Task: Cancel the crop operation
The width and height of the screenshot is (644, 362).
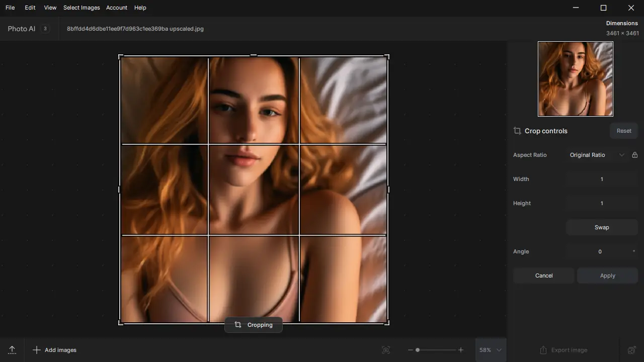Action: tap(544, 276)
